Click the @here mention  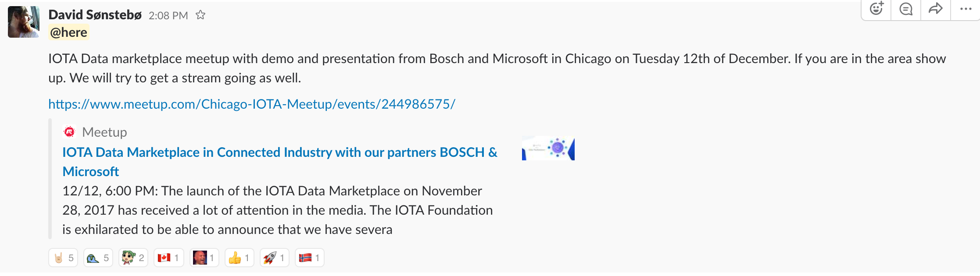tap(69, 32)
